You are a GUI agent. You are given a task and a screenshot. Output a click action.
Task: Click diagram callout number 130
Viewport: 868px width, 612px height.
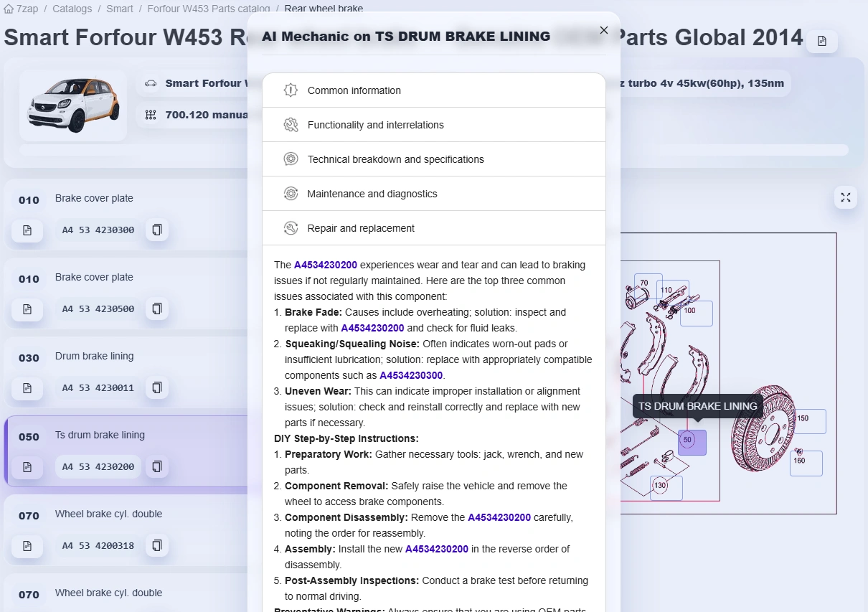(666, 488)
